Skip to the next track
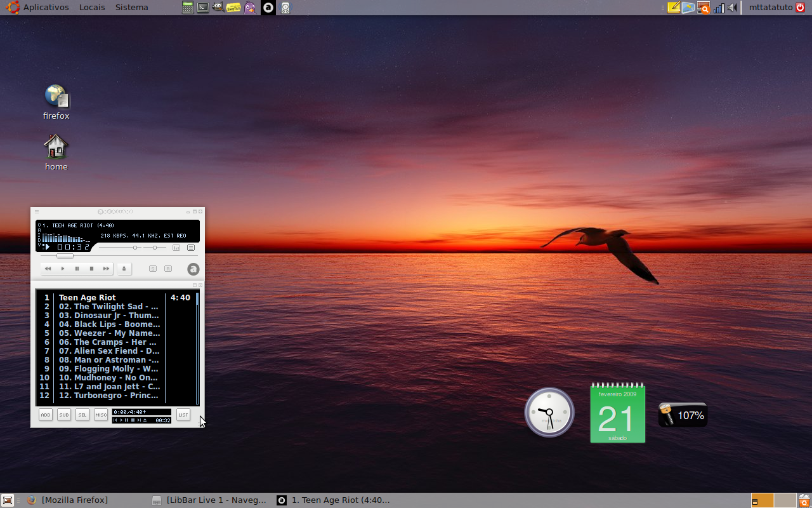 [x=106, y=269]
